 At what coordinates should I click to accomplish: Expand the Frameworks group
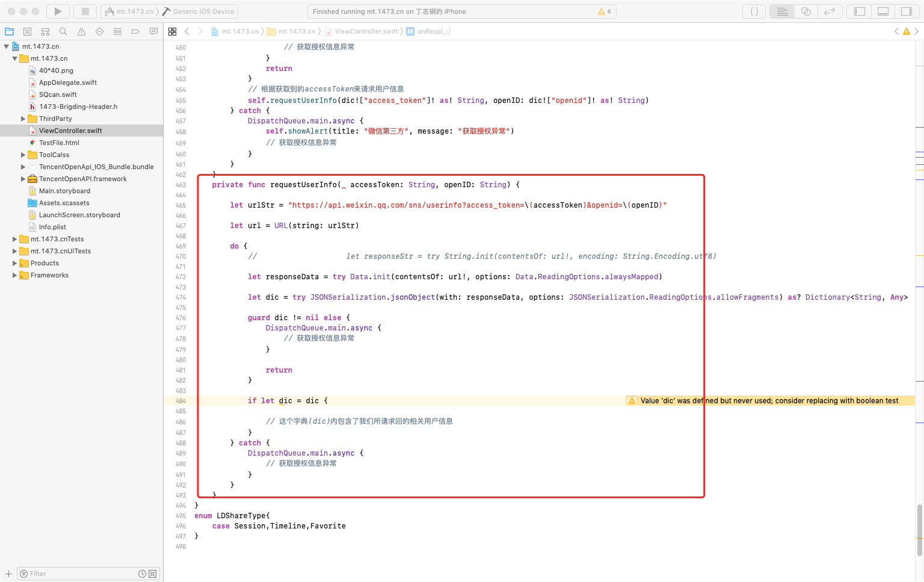15,275
